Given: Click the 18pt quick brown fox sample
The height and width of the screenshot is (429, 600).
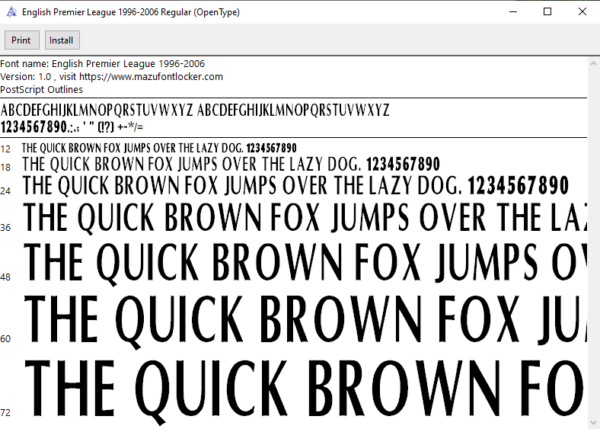Looking at the screenshot, I should click(231, 164).
